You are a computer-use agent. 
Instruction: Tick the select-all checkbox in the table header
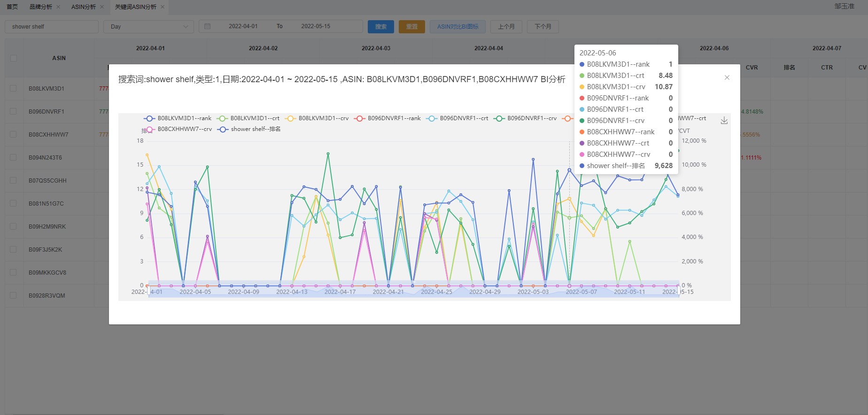tap(14, 58)
